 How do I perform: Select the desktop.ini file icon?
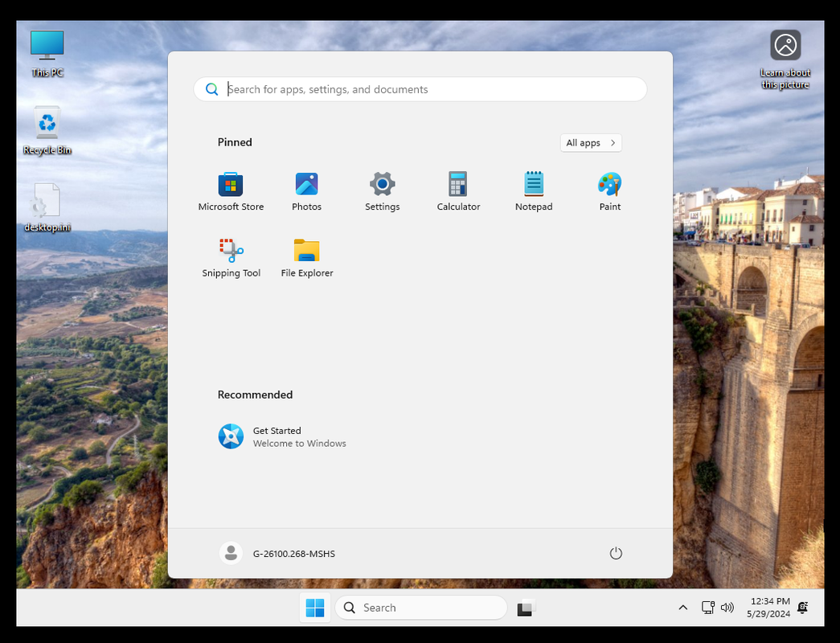pos(47,208)
